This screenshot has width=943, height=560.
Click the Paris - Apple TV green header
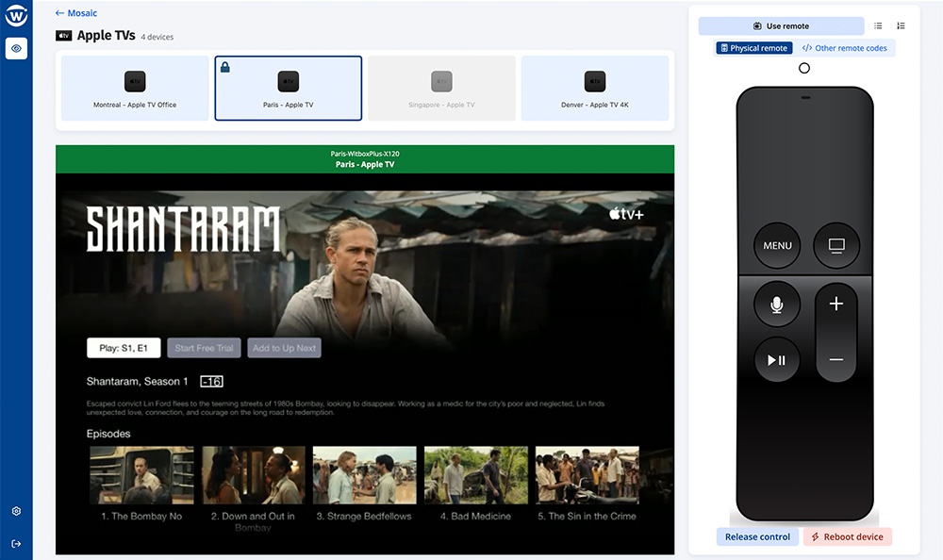coord(365,158)
